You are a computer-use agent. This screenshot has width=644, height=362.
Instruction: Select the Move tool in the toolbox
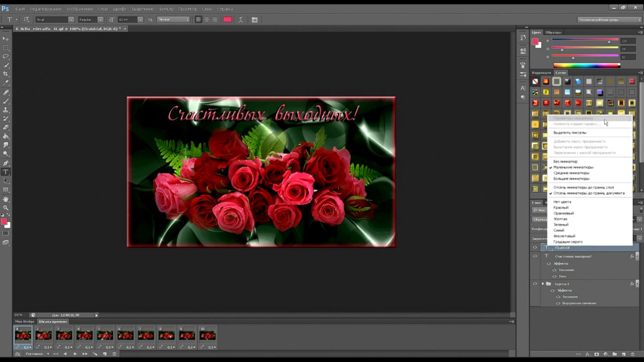[6, 39]
